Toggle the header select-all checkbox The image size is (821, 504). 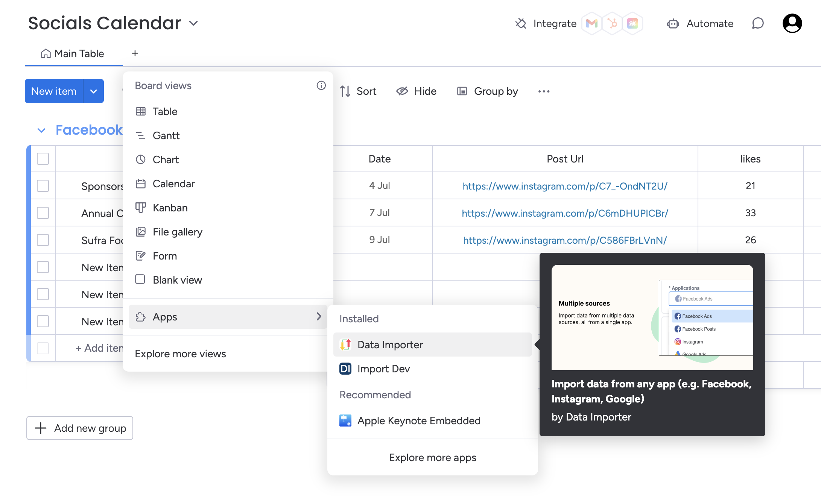(x=43, y=159)
